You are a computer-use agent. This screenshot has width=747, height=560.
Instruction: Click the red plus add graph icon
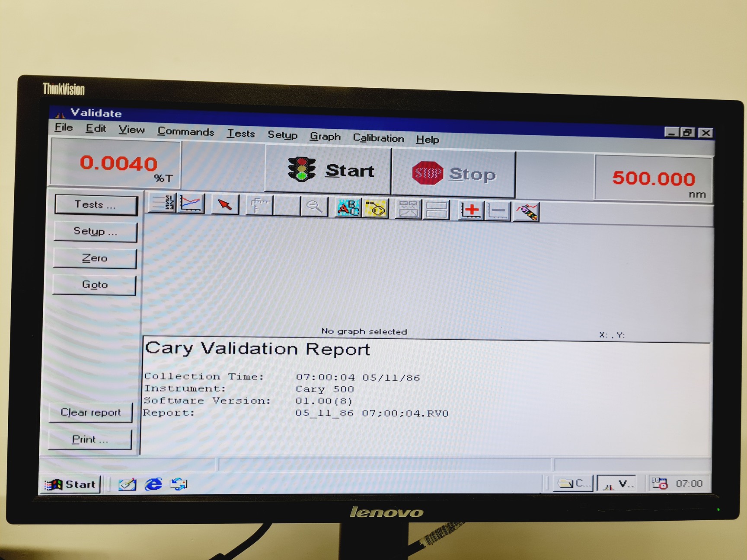[471, 210]
